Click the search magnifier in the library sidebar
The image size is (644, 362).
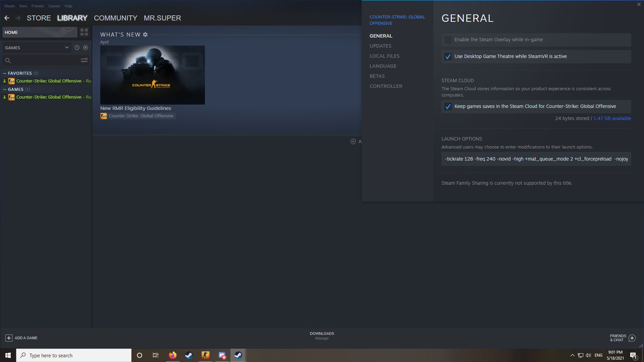[x=8, y=61]
